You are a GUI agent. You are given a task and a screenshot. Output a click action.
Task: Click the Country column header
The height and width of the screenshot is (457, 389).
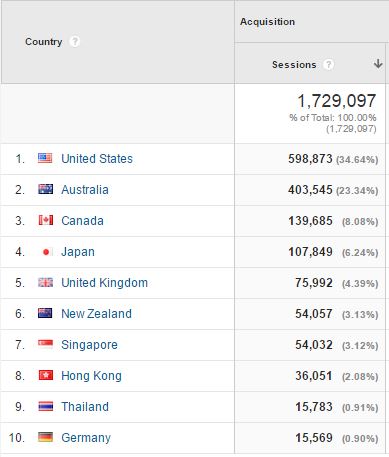(44, 42)
